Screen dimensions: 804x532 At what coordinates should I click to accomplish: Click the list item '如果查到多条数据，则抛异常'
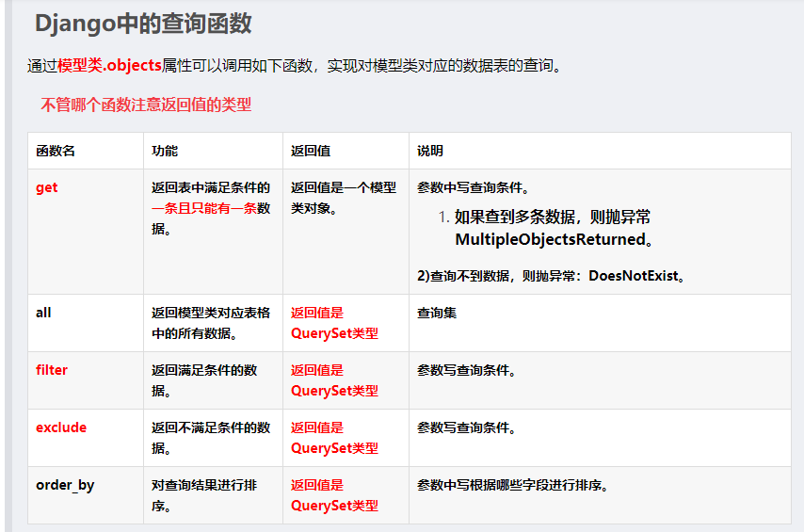[553, 217]
